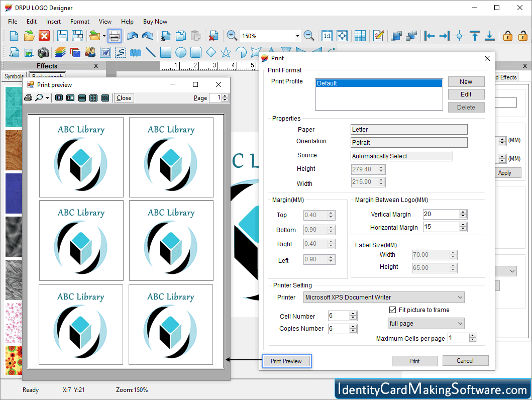This screenshot has width=532, height=400.
Task: Open the File menu
Action: click(x=13, y=22)
